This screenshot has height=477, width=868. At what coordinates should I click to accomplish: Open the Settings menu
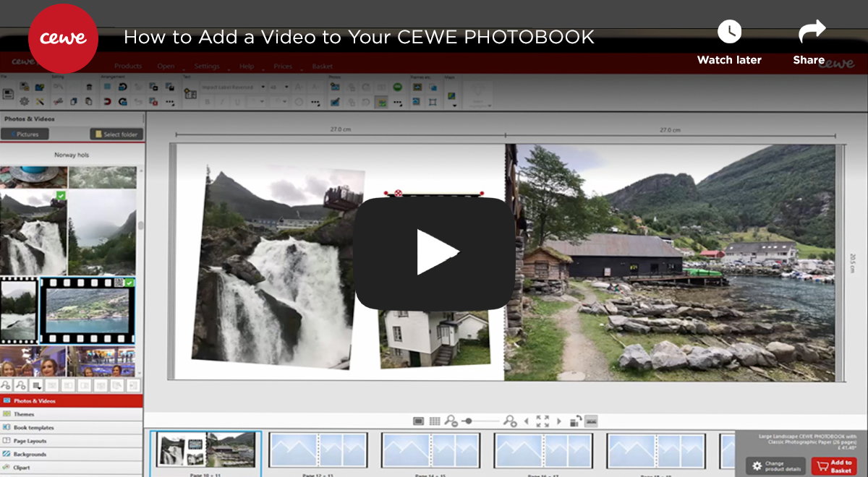207,66
